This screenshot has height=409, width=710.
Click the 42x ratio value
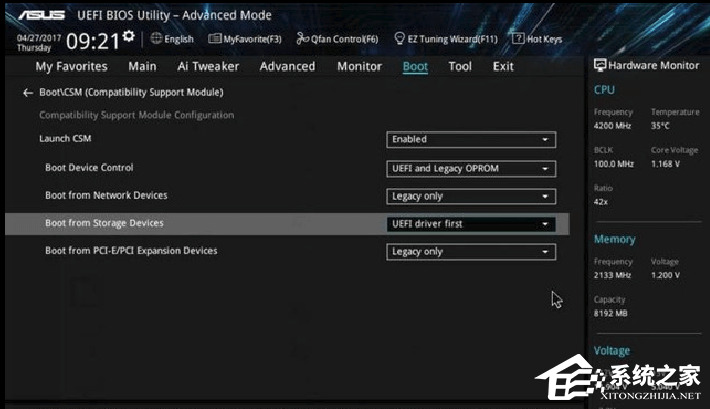601,202
